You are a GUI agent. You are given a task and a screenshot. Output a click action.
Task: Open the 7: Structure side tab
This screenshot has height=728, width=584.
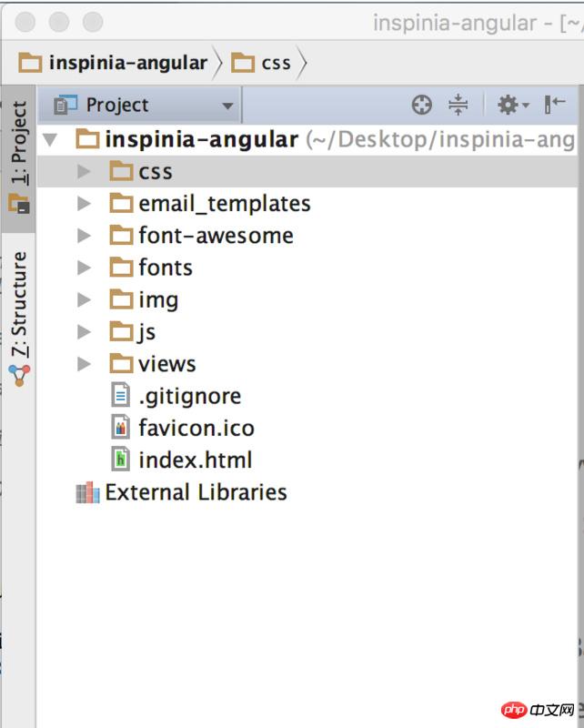tap(18, 318)
